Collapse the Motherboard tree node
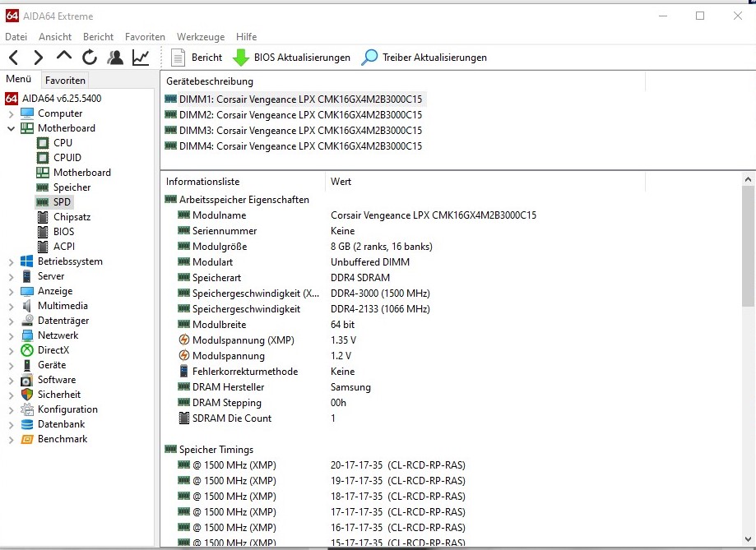Image resolution: width=756 pixels, height=550 pixels. tap(11, 129)
